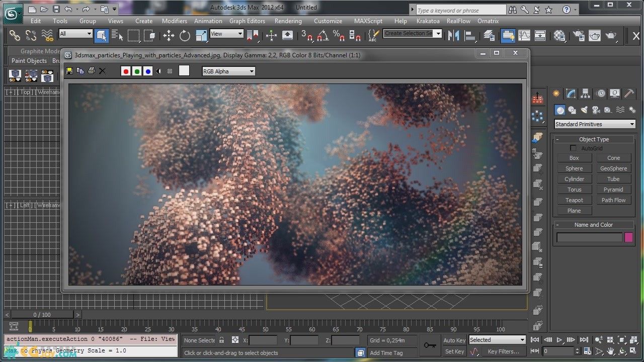Open the Modifiers menu
Viewport: 644px width, 362px height.
[x=175, y=21]
